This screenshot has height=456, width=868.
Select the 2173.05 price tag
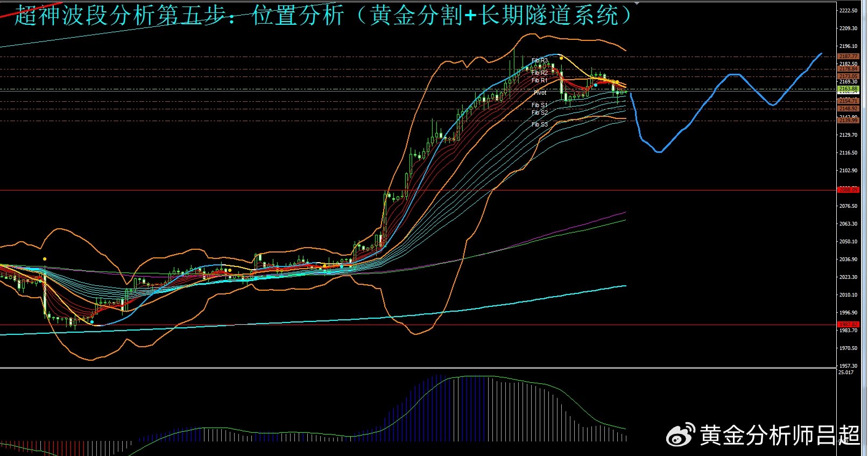point(849,76)
